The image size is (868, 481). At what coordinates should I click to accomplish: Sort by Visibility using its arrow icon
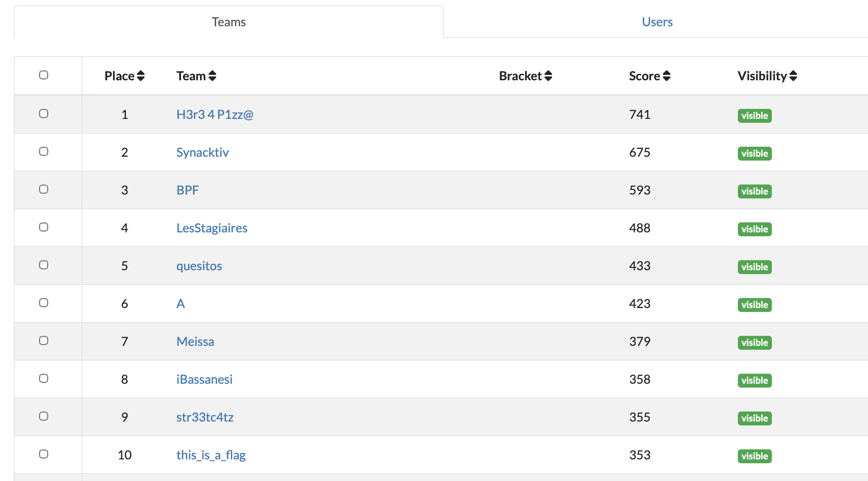pyautogui.click(x=793, y=76)
